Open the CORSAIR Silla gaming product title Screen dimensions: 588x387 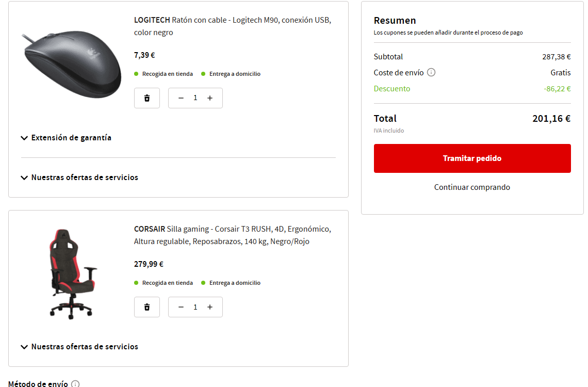(233, 235)
